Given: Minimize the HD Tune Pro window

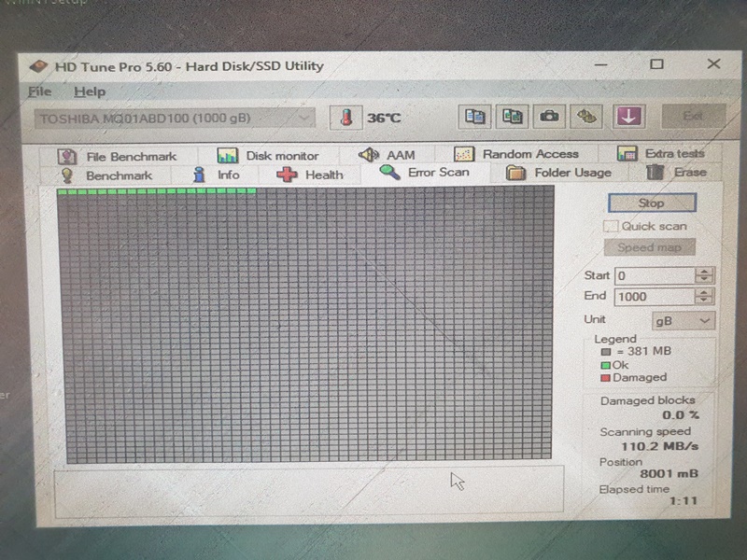Looking at the screenshot, I should coord(601,64).
